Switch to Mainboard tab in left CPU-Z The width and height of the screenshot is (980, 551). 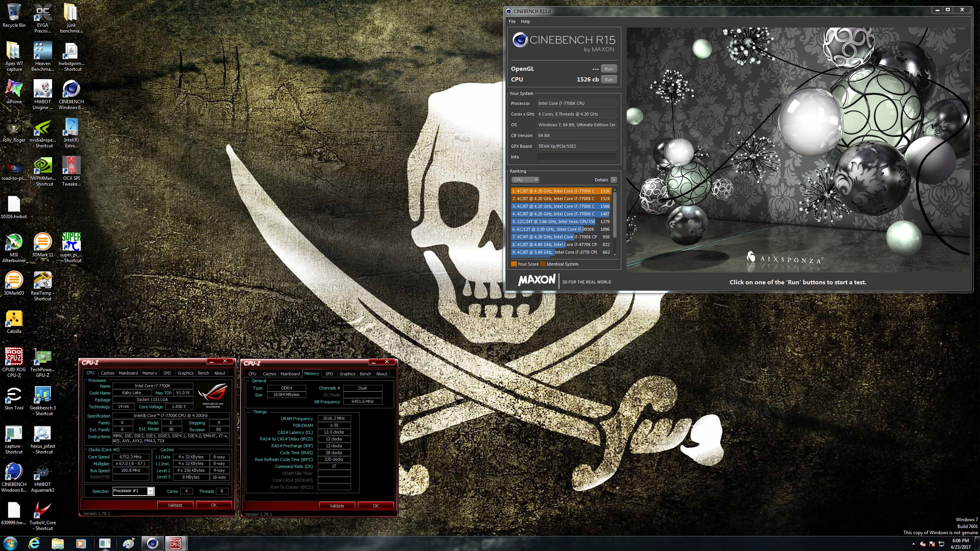pos(128,373)
